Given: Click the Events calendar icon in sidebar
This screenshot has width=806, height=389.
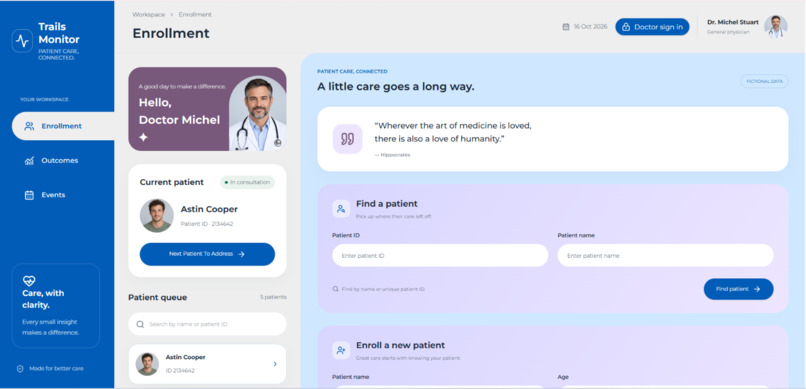Looking at the screenshot, I should click(x=29, y=195).
